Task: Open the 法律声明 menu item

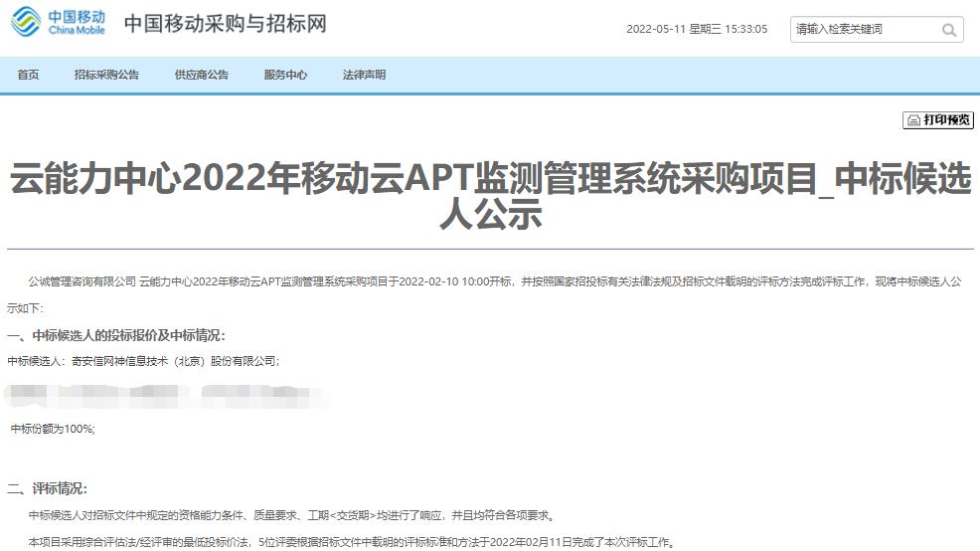Action: (x=364, y=75)
